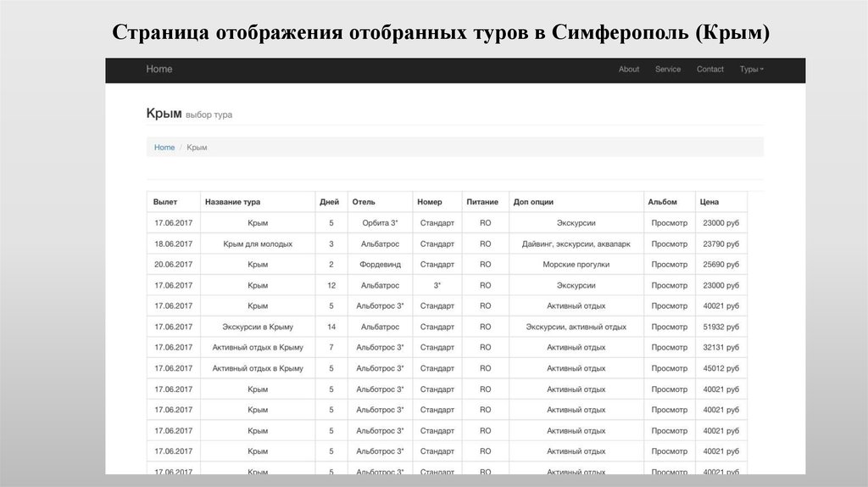Expand the Туры dropdown menu

(751, 70)
